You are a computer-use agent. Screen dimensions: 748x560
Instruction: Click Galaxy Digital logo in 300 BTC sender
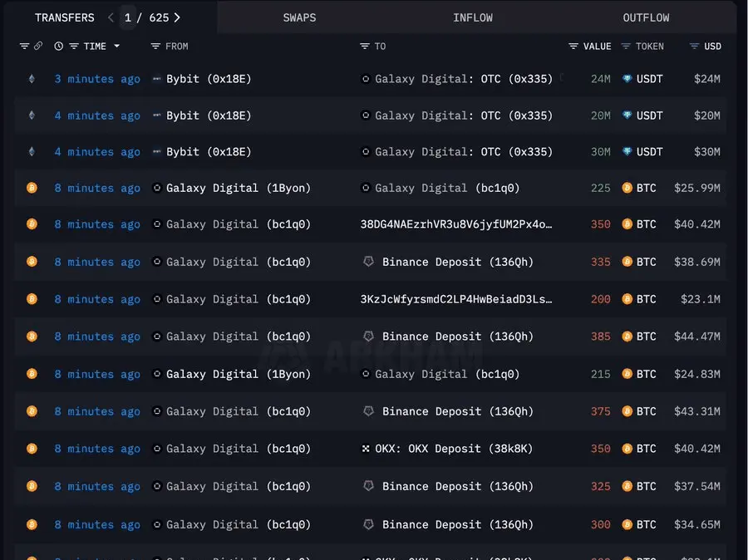[156, 524]
